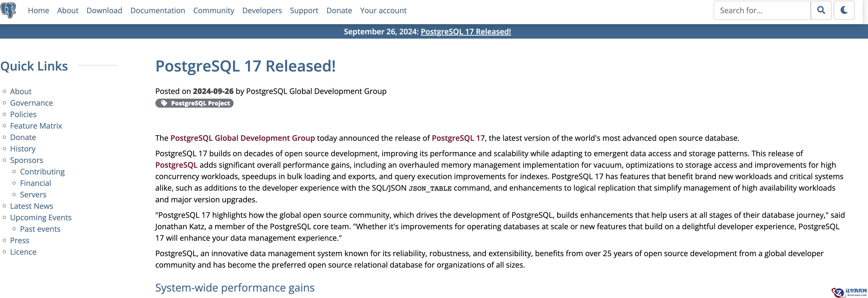This screenshot has height=298, width=868.
Task: Open the Past events sublink
Action: click(40, 229)
